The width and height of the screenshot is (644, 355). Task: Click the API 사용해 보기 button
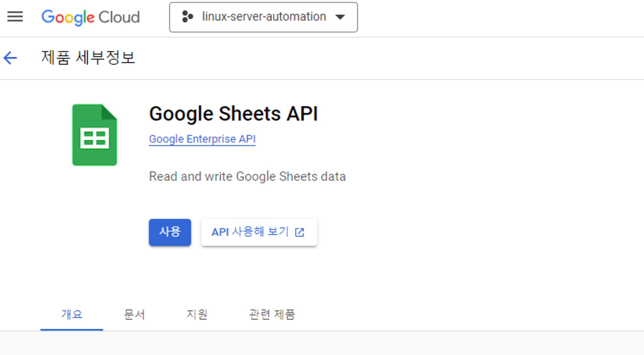(259, 232)
